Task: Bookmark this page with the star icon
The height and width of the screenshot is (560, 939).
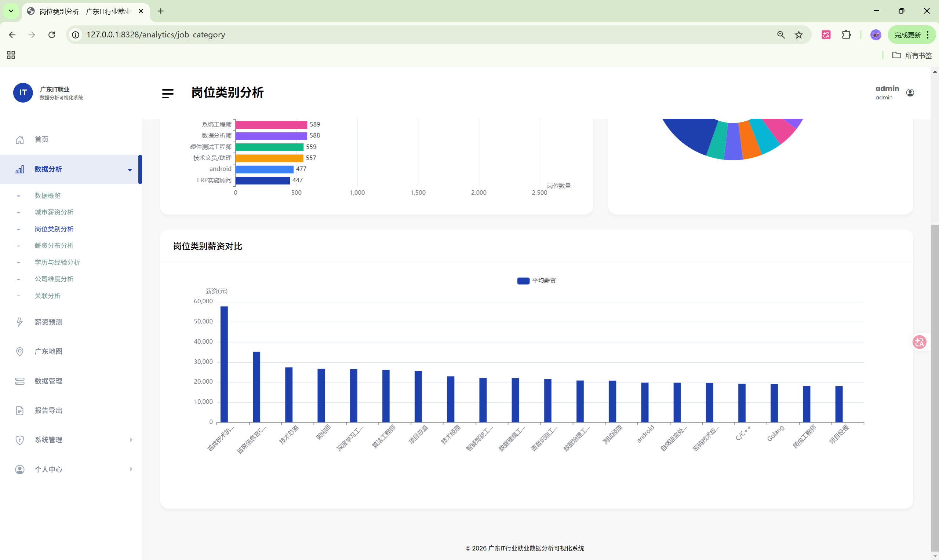Action: click(798, 35)
